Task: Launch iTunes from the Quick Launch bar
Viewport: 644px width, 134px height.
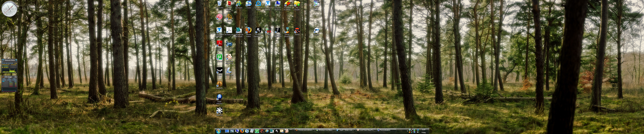Action: pyautogui.click(x=247, y=131)
